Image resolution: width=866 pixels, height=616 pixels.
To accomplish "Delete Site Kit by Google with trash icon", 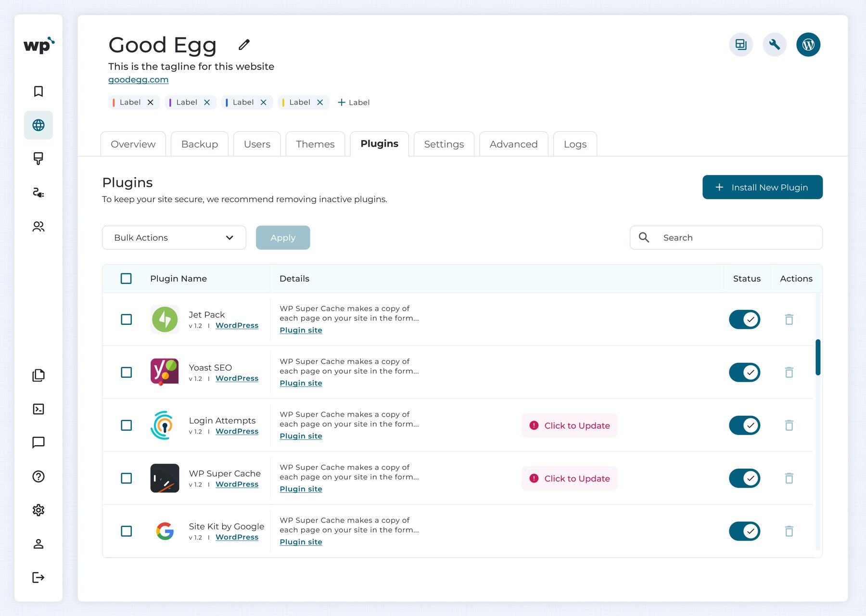I will click(x=789, y=531).
